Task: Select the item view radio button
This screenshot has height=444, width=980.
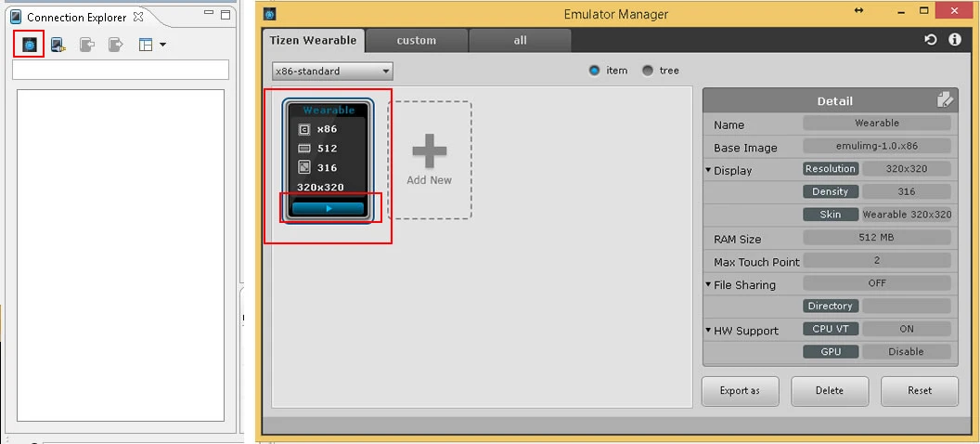Action: tap(594, 71)
